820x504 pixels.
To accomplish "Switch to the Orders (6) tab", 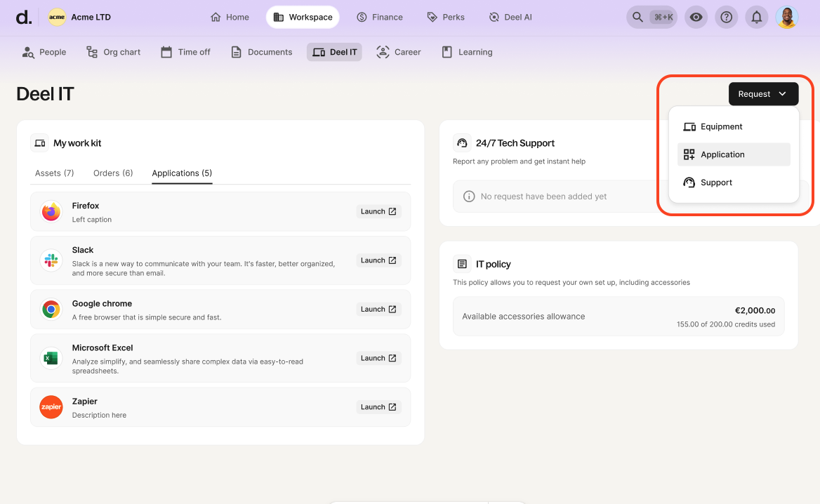I will pyautogui.click(x=113, y=173).
